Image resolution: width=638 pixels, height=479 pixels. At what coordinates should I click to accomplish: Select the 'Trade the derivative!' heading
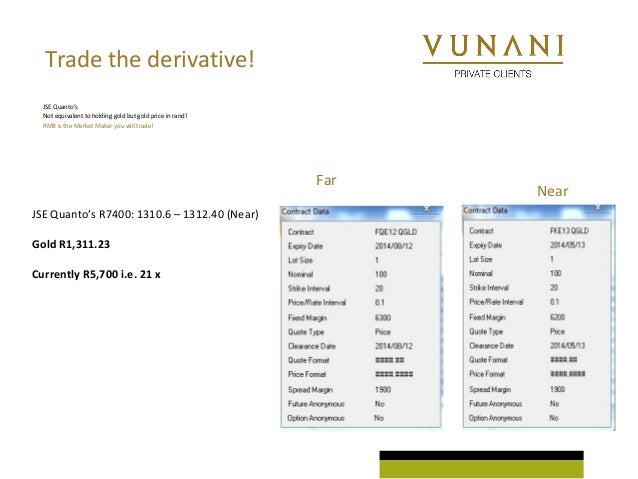[x=150, y=59]
